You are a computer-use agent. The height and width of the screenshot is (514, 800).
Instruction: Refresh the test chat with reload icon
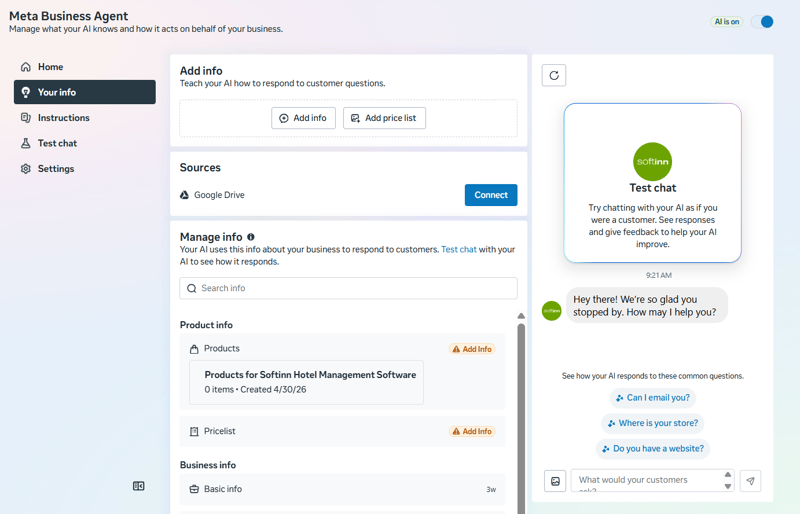pos(554,76)
